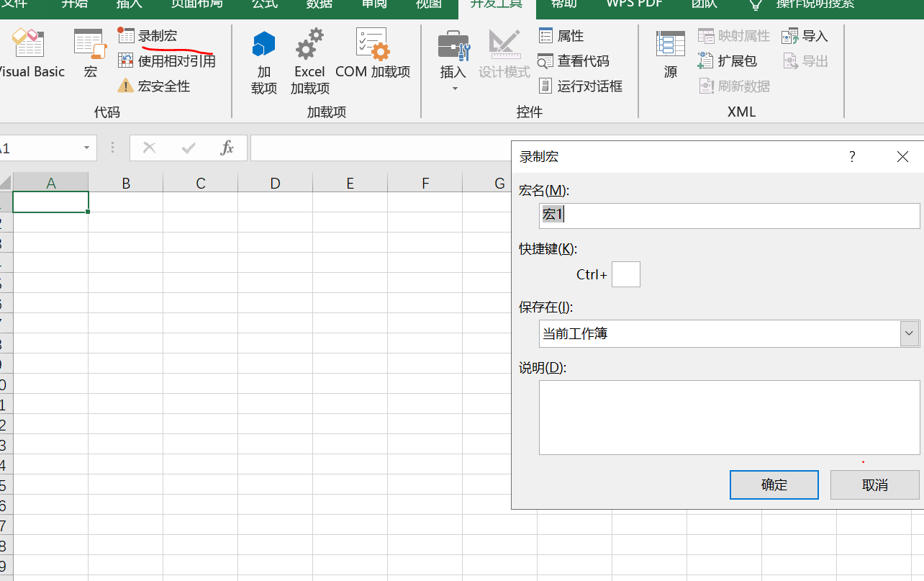The width and height of the screenshot is (924, 581).
Task: Click the 说明 description textbox
Action: click(729, 418)
